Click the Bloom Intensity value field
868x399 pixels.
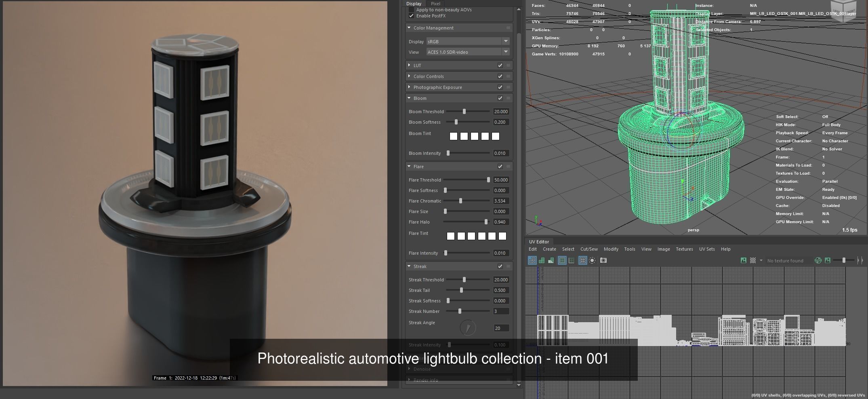[x=501, y=153]
